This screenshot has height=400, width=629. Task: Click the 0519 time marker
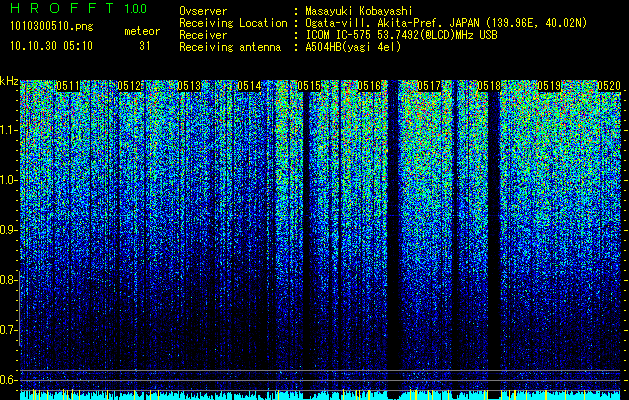point(549,86)
